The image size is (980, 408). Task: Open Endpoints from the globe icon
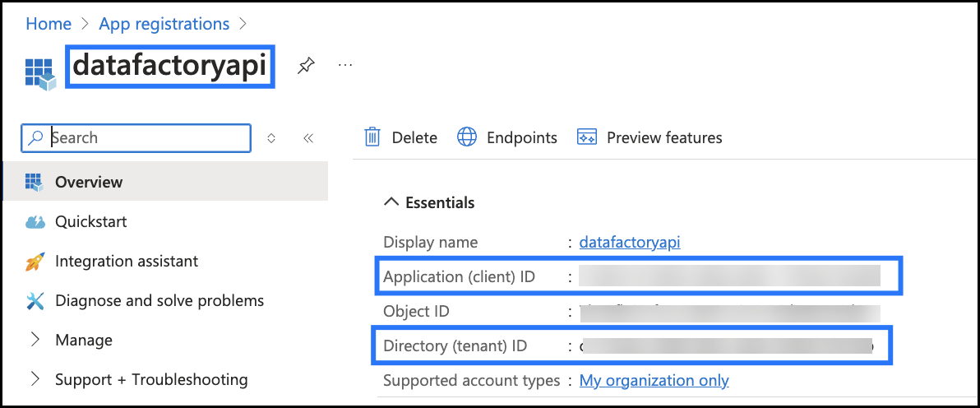[x=467, y=137]
